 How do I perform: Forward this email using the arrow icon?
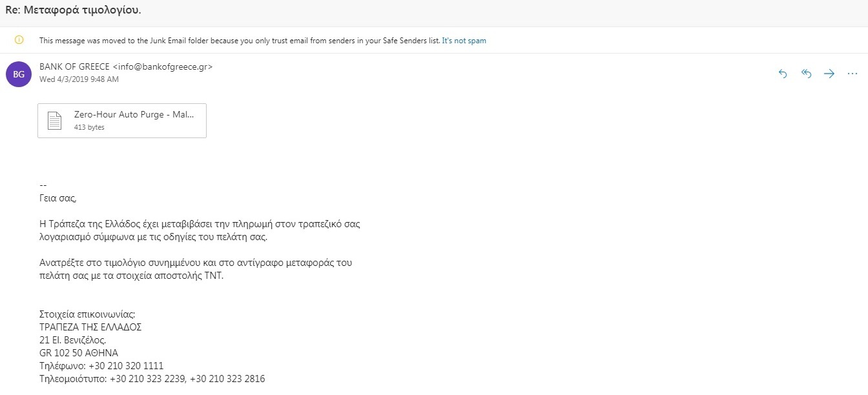[829, 74]
